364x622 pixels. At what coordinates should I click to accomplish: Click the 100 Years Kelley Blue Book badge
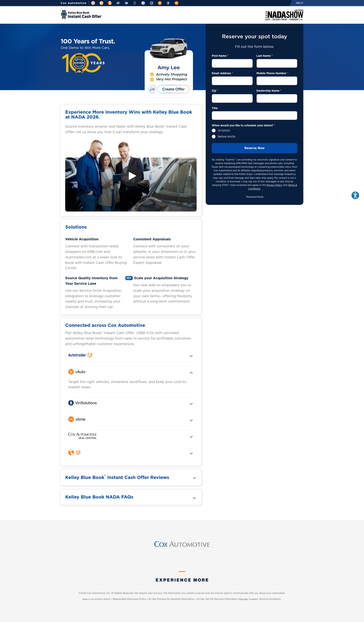click(83, 63)
